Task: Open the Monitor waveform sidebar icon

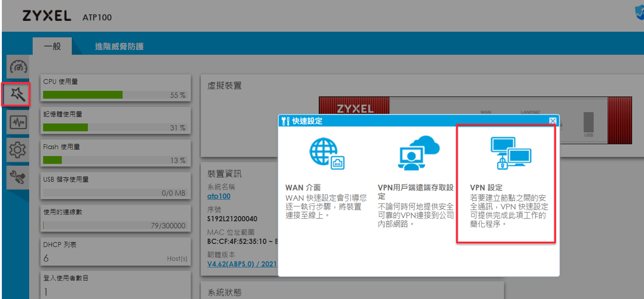Action: click(18, 123)
